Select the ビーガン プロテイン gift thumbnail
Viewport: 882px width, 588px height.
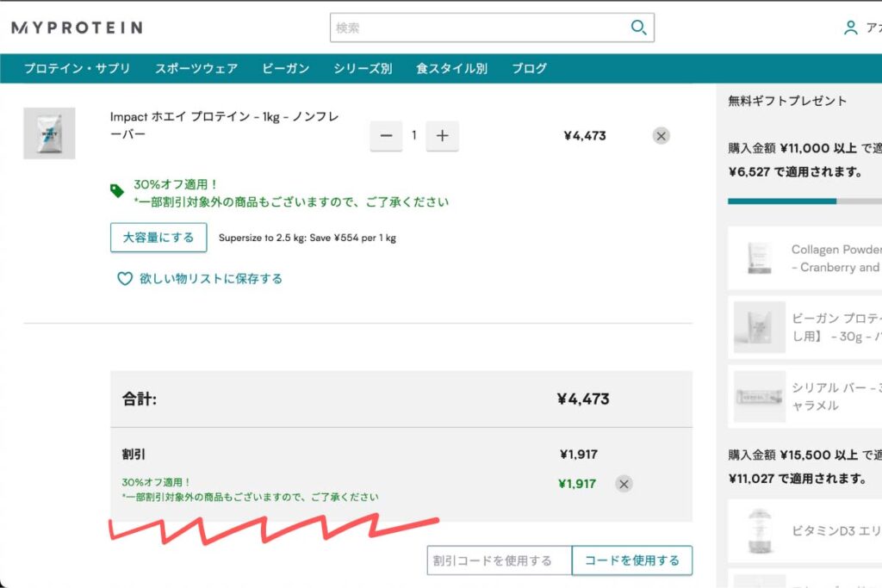(x=760, y=327)
